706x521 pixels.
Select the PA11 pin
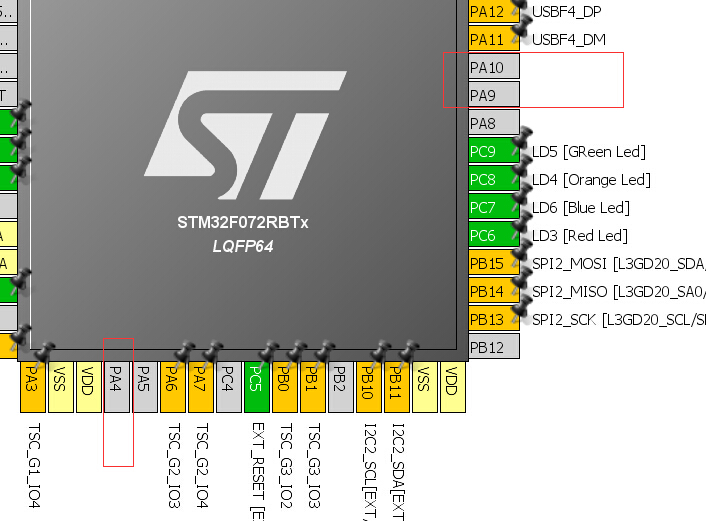click(x=494, y=39)
